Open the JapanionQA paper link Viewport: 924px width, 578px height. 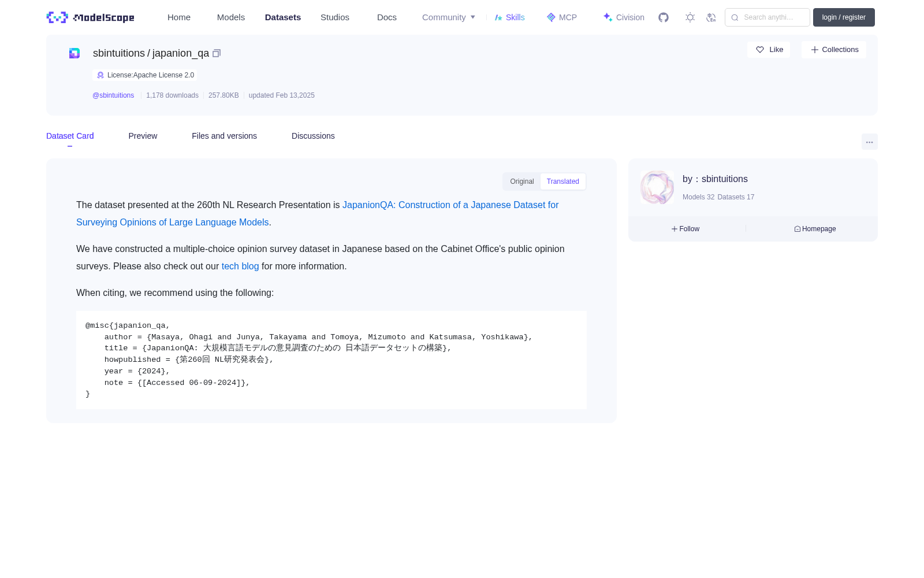(x=318, y=213)
